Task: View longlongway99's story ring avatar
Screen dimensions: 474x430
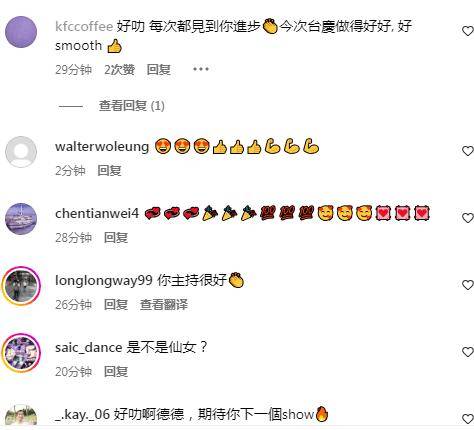Action: click(21, 286)
